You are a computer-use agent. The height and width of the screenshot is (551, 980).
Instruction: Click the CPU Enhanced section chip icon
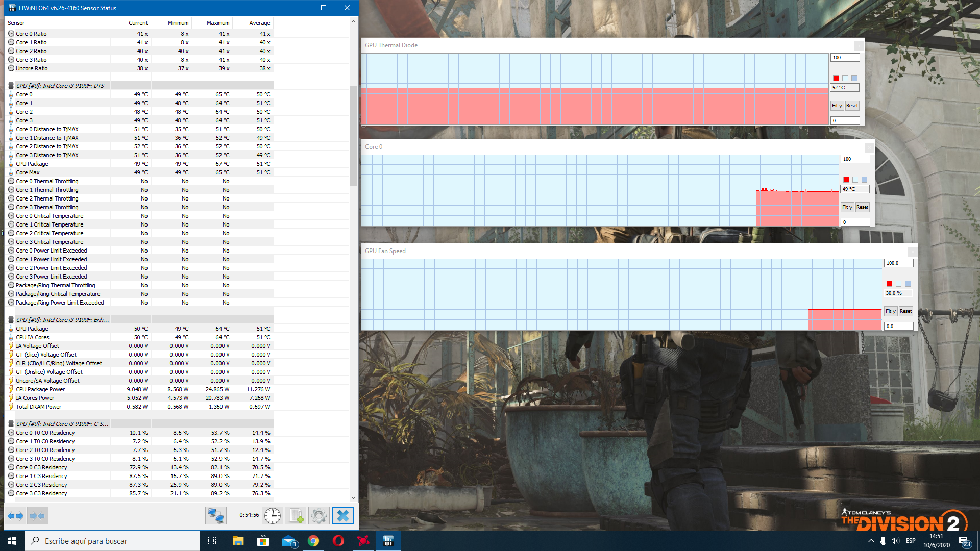click(x=11, y=320)
